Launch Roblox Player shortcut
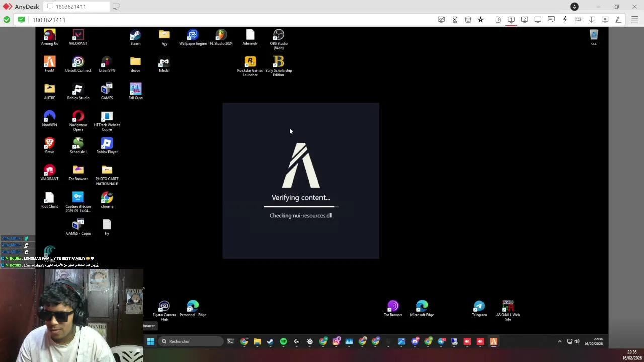 point(107,146)
